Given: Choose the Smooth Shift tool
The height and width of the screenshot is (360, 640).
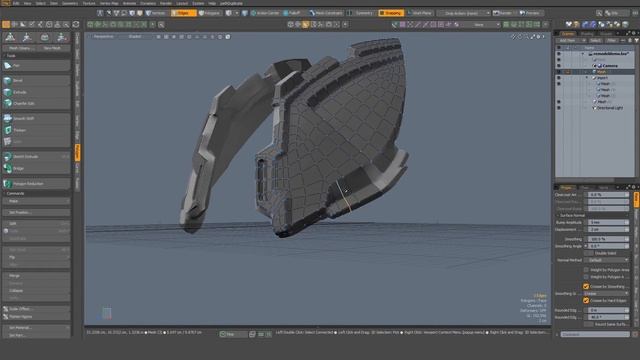Looking at the screenshot, I should (36, 118).
